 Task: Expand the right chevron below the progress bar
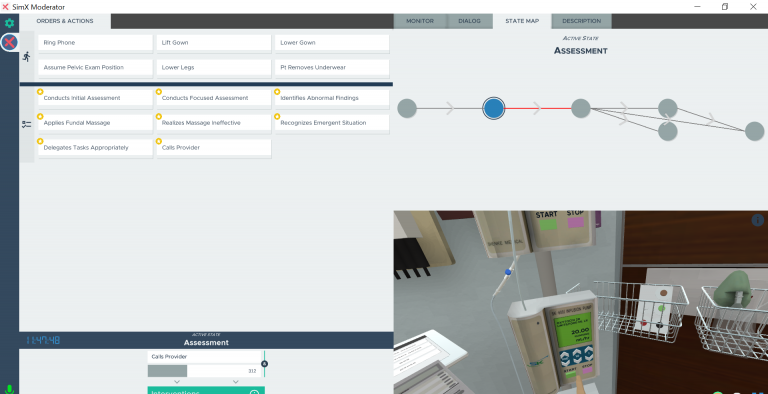[236, 382]
